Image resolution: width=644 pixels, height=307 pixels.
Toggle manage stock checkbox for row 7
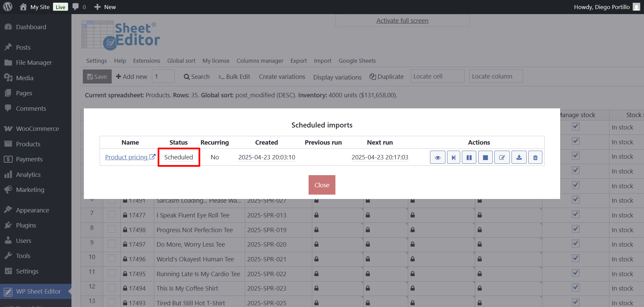tap(576, 214)
